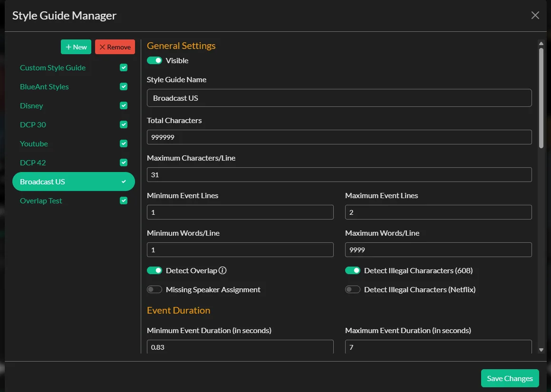Open info icon next to Detect Overlap
The image size is (551, 392).
click(222, 270)
